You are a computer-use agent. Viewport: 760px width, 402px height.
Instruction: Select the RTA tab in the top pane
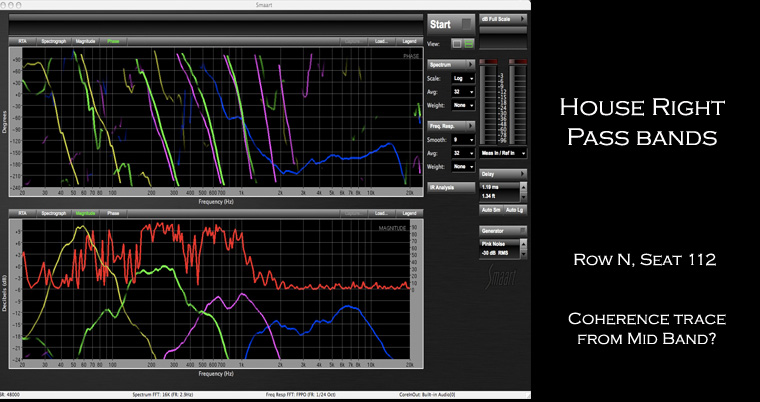coord(22,41)
